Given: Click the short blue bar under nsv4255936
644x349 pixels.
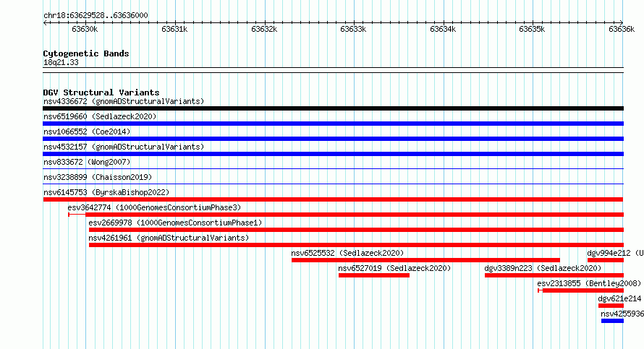Looking at the screenshot, I should [x=612, y=321].
